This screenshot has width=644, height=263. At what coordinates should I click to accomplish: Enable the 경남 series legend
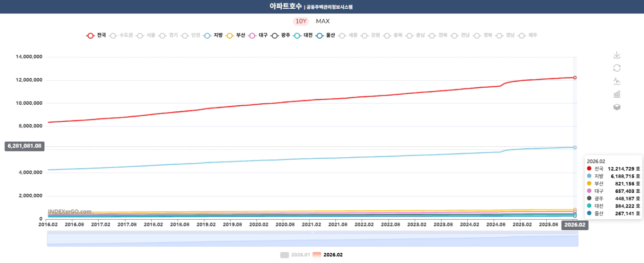pyautogui.click(x=505, y=36)
